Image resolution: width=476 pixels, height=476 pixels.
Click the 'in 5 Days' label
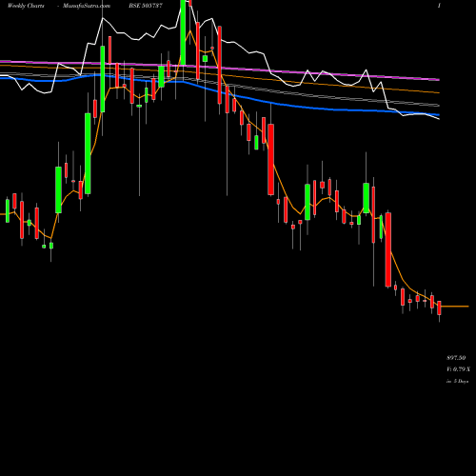click(x=457, y=381)
